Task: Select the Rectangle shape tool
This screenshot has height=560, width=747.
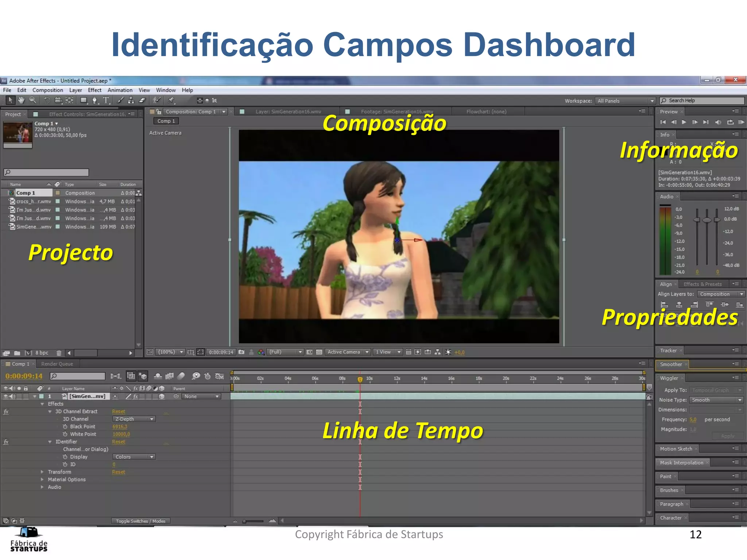Action: 84,100
